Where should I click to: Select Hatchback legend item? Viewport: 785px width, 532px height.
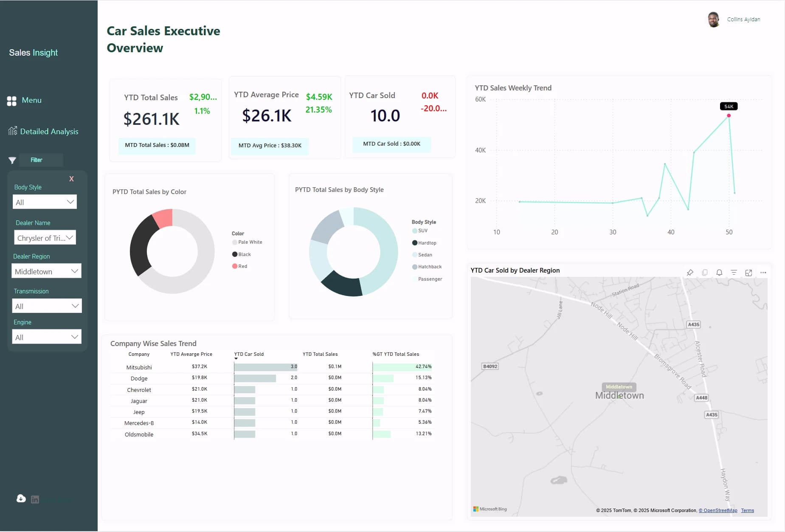pos(427,267)
